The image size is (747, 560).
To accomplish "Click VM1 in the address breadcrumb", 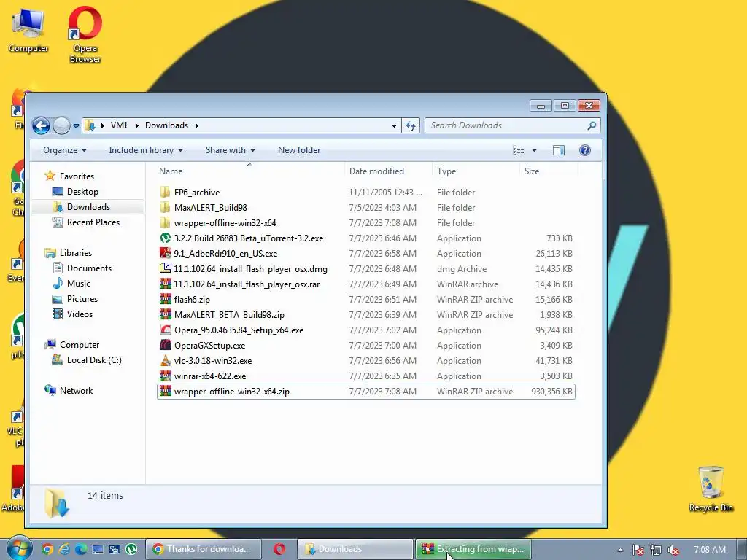I will (119, 125).
